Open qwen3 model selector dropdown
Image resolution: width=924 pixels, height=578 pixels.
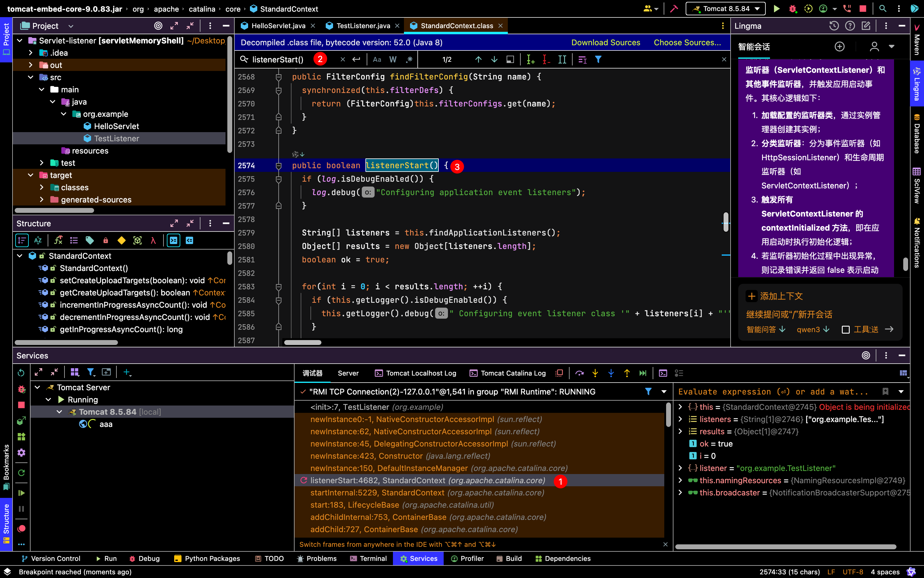813,330
